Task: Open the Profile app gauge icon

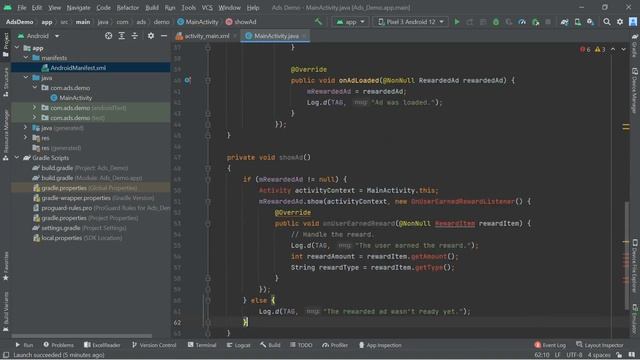Action: coord(522,22)
